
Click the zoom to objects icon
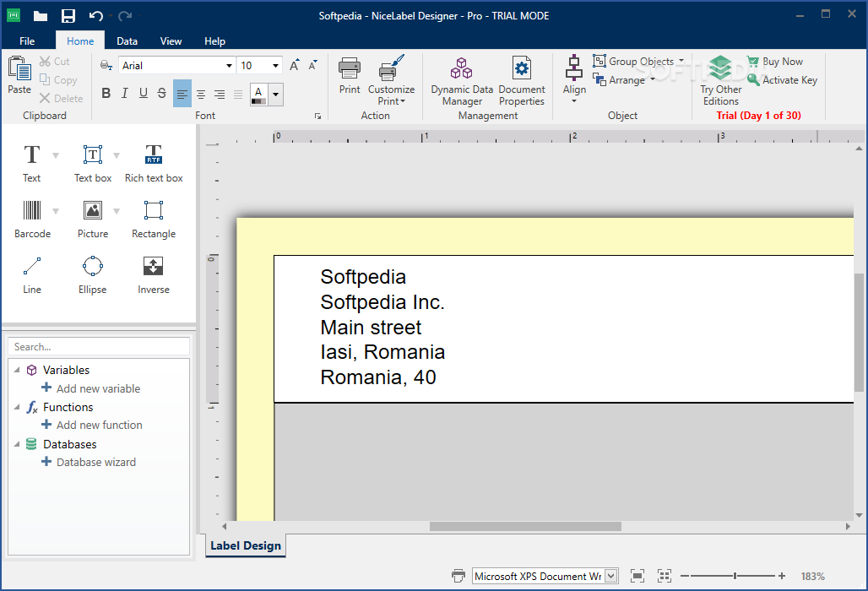click(665, 576)
